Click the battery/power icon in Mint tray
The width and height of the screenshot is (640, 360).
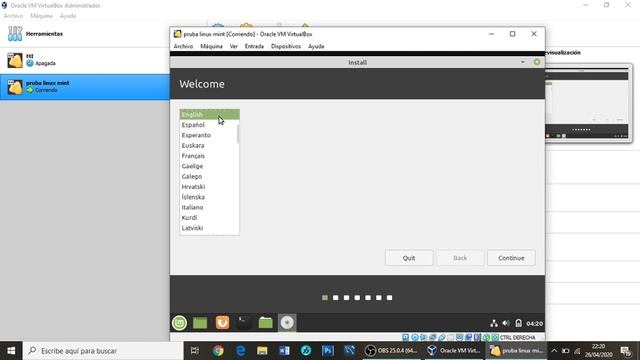tap(518, 323)
